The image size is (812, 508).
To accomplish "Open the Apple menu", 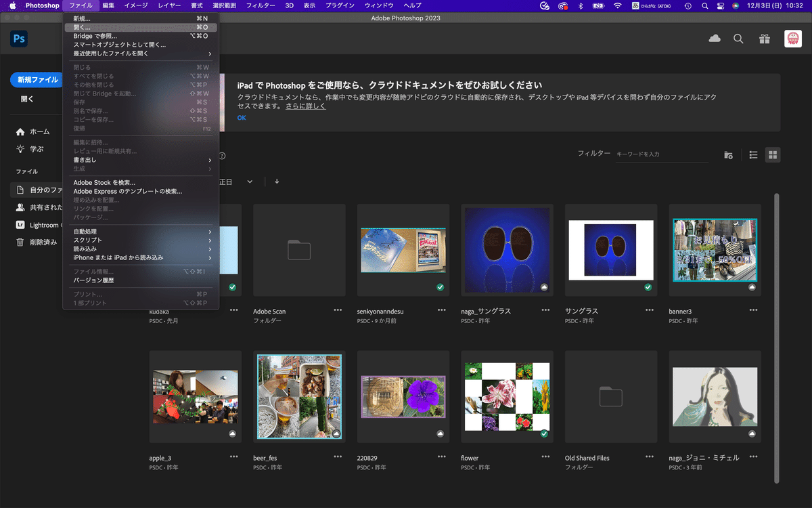I will point(12,5).
